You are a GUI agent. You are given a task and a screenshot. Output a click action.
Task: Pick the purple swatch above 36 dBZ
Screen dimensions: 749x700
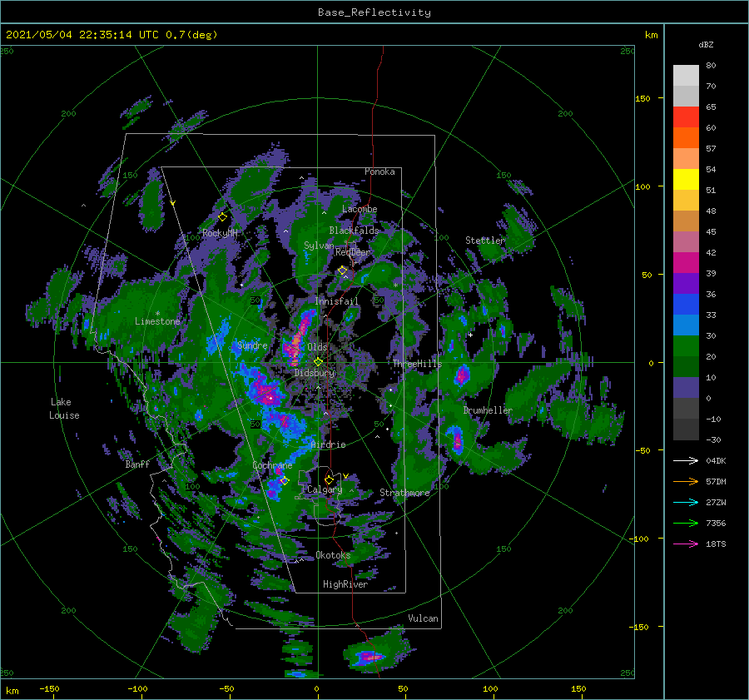pos(686,284)
